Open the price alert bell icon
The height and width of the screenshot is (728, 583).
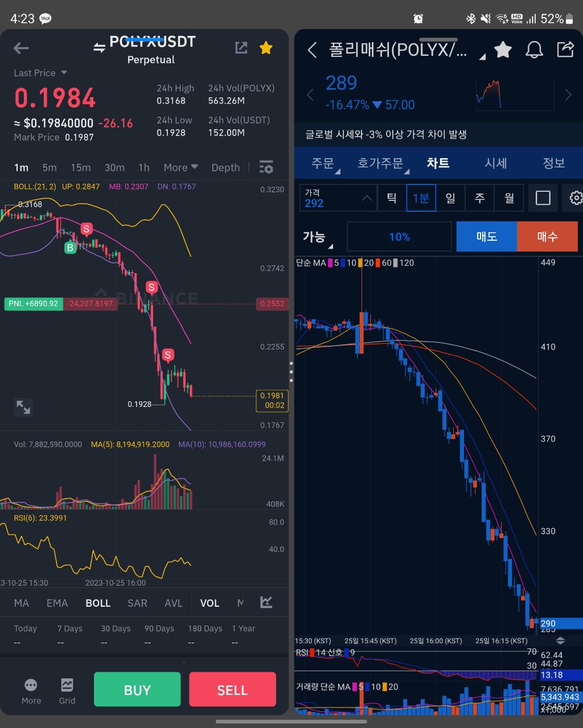pyautogui.click(x=534, y=50)
